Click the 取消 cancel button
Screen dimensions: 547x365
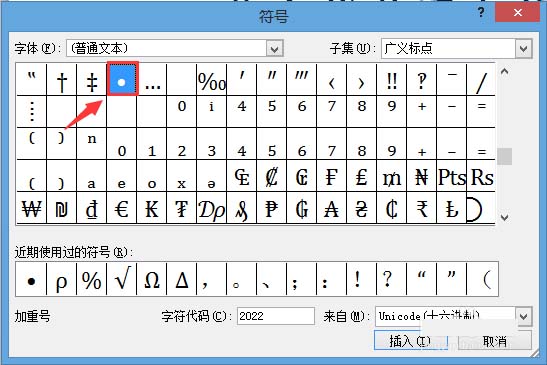tap(495, 341)
